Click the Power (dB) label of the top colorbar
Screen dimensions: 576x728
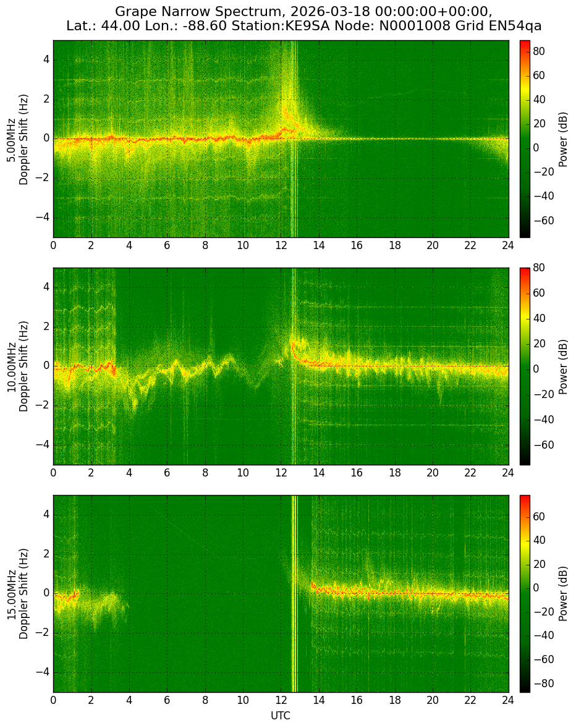[563, 139]
